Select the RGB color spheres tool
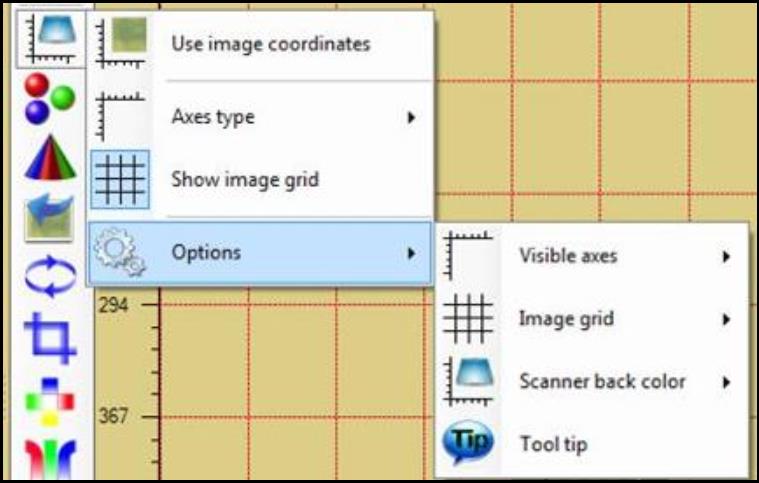Image resolution: width=759 pixels, height=483 pixels. [x=50, y=99]
